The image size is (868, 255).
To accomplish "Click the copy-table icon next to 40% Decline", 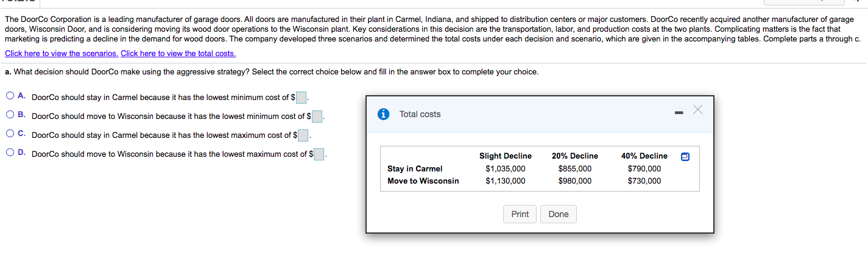I will tap(685, 156).
